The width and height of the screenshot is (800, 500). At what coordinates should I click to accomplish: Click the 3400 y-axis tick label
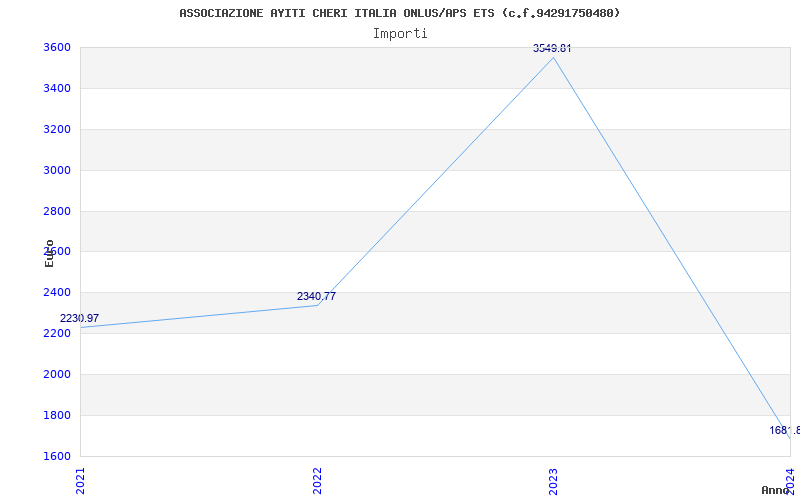point(57,88)
